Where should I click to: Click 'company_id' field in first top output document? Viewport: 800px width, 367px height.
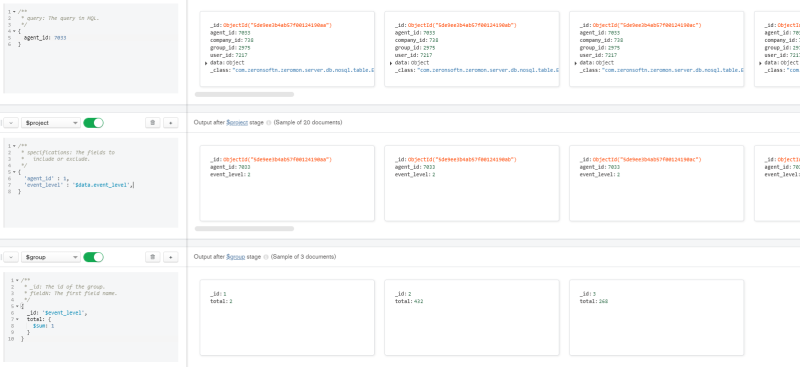(x=223, y=40)
